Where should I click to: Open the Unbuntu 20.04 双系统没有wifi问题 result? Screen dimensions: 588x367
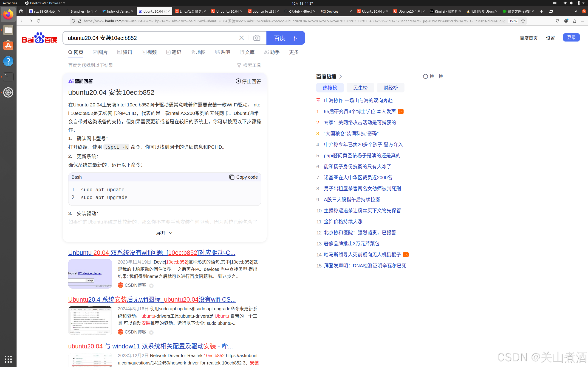coord(152,253)
